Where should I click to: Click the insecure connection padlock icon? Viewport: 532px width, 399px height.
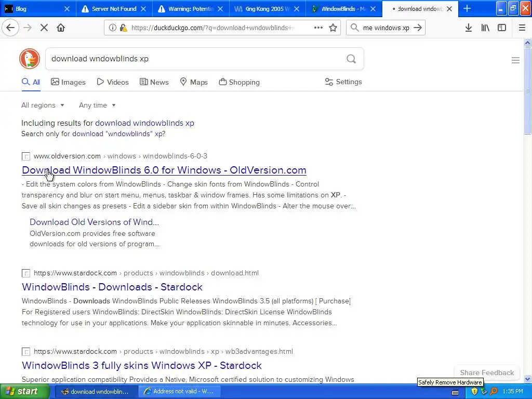point(124,28)
